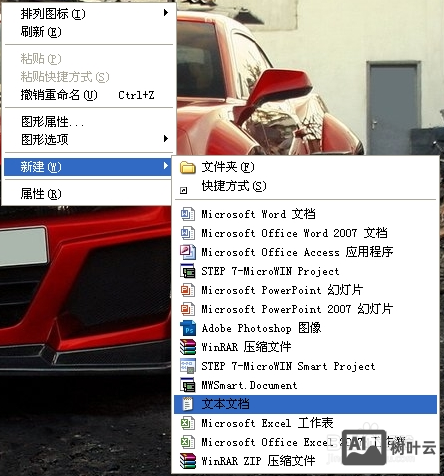Select the STEP 7-MicroWIN Project label
Screen dimensions: 444x476
click(x=270, y=271)
